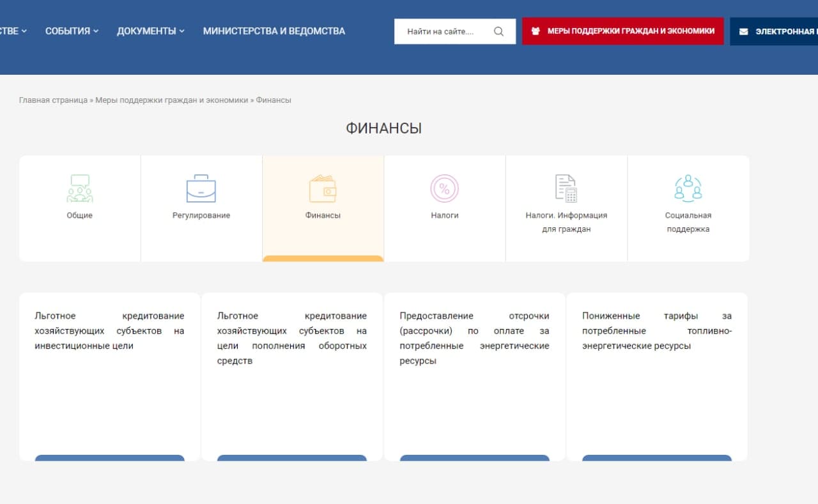Image resolution: width=818 pixels, height=504 pixels.
Task: Click the calculator document icon for citizens' taxes
Action: click(x=566, y=188)
